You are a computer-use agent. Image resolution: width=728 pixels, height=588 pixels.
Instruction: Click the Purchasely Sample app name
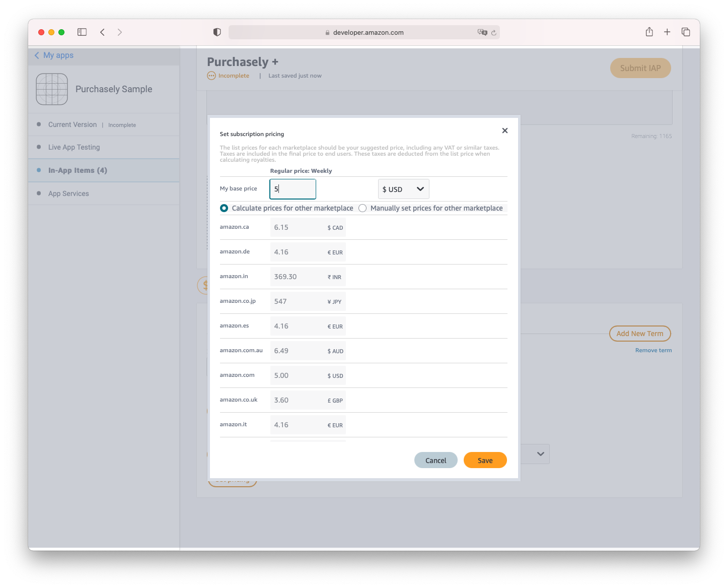coord(114,89)
